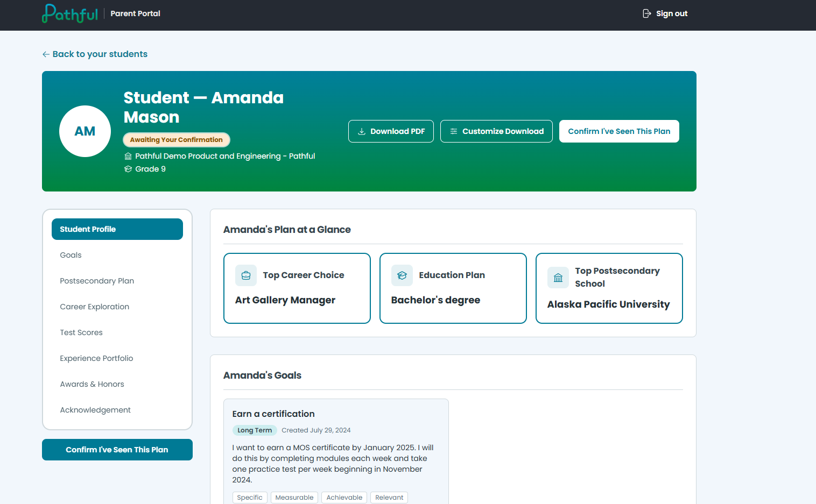This screenshot has width=816, height=504.
Task: Click the sliders icon on Customize Download
Action: click(454, 131)
